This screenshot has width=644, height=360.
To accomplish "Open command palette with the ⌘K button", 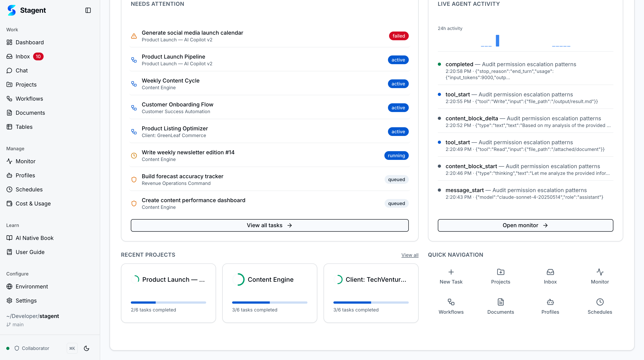I will point(72,348).
